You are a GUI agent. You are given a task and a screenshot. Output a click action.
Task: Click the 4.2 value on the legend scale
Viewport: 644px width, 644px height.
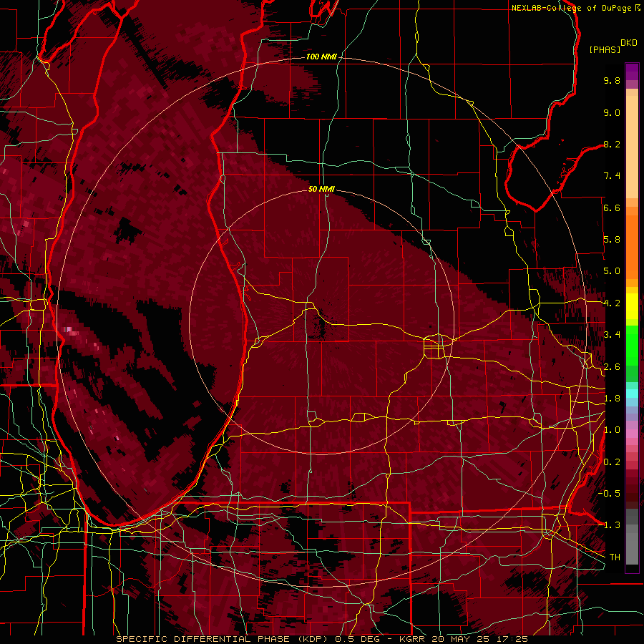(612, 303)
